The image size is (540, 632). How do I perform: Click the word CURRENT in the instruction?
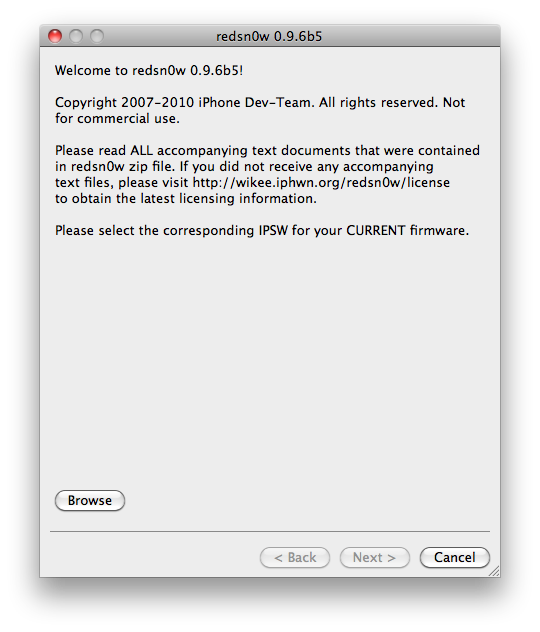376,231
